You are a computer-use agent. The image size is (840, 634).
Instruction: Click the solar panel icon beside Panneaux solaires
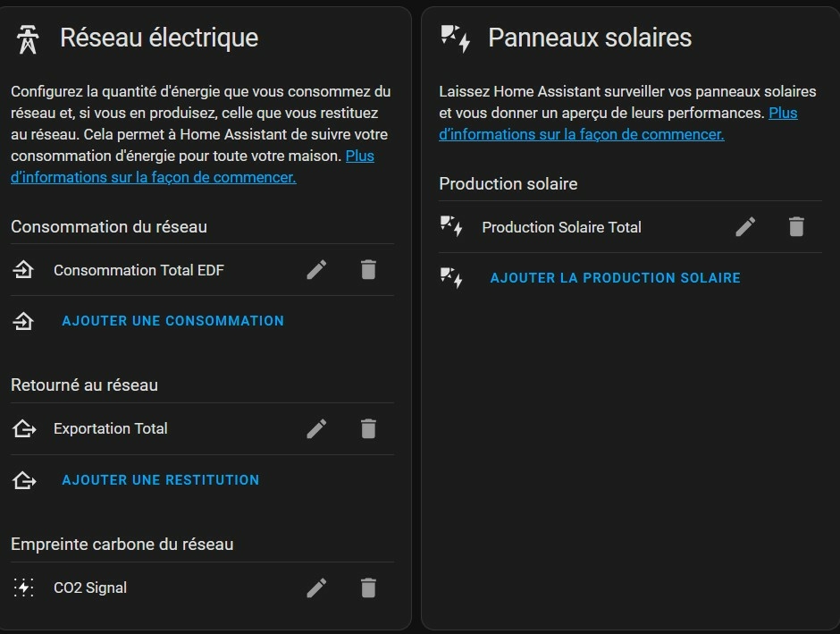point(456,39)
